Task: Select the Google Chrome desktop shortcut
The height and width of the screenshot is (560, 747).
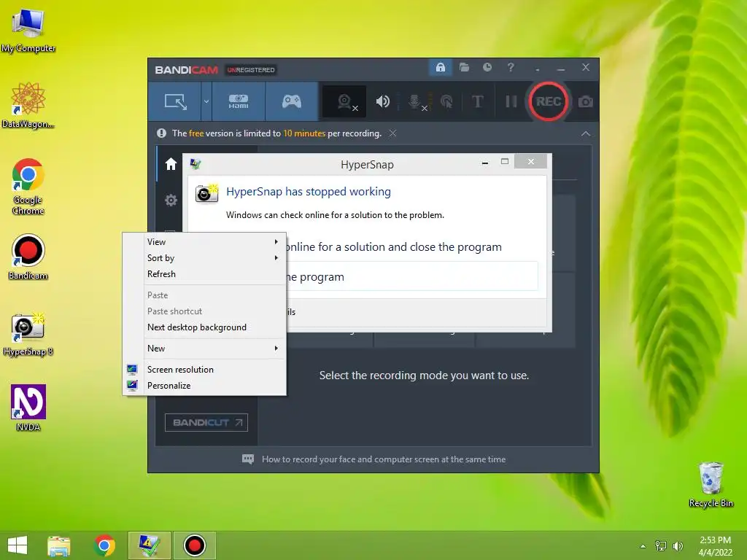Action: coord(28,187)
